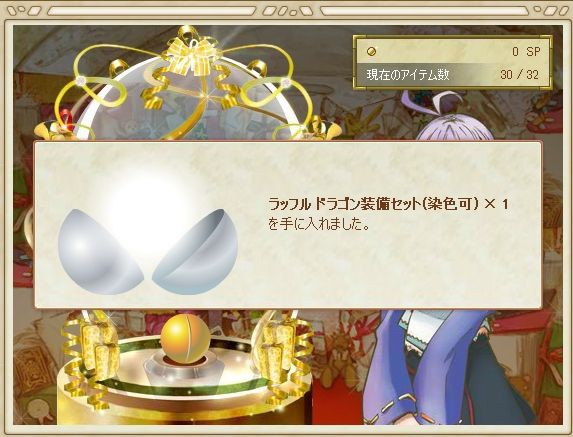Click the gold coin SP icon
Screen dimensions: 573x437
tap(372, 52)
